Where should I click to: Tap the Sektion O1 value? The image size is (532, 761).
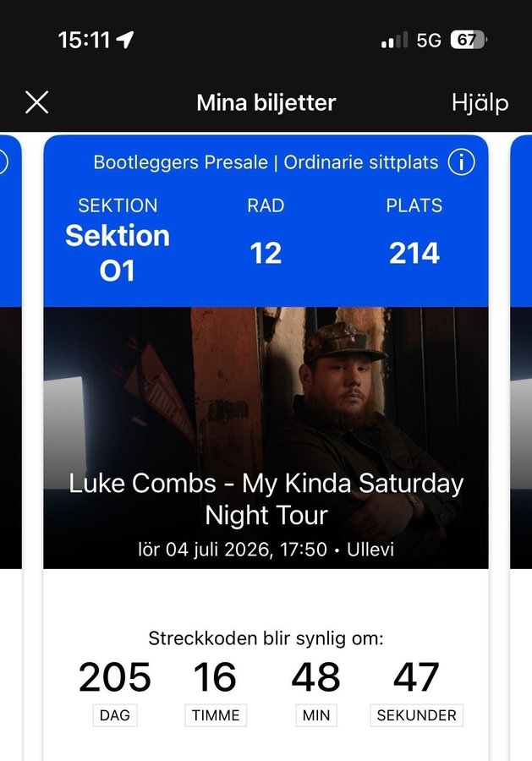pos(118,252)
